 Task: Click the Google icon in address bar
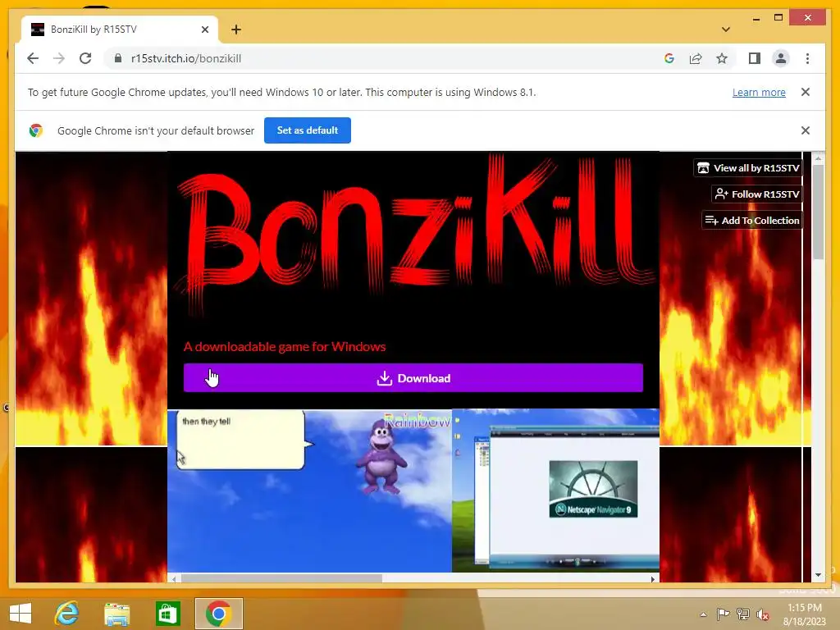[669, 58]
